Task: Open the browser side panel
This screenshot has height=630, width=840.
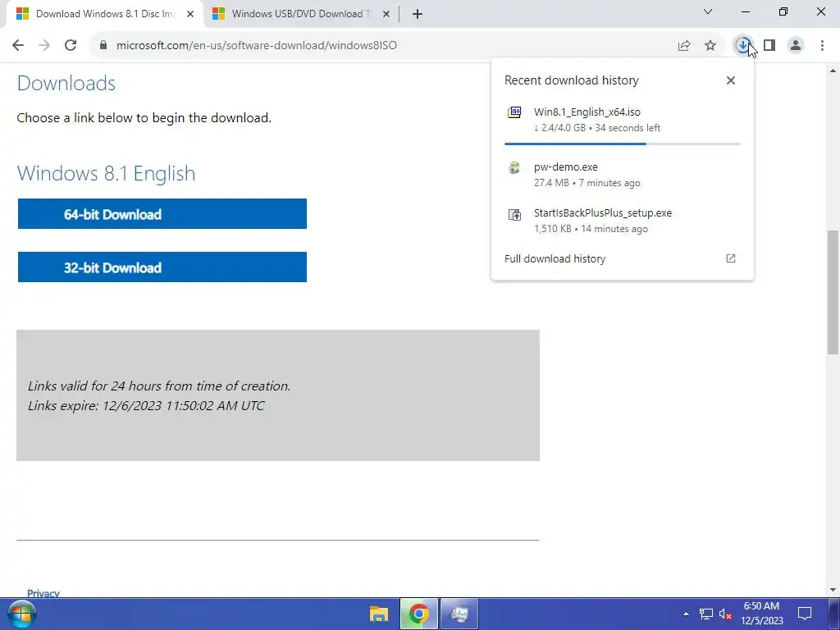Action: (x=769, y=46)
